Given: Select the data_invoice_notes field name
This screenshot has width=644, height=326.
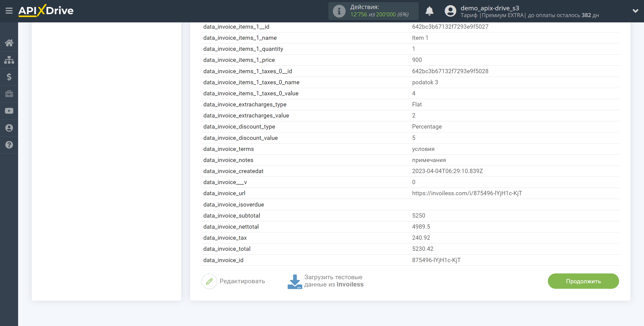Looking at the screenshot, I should (x=228, y=160).
